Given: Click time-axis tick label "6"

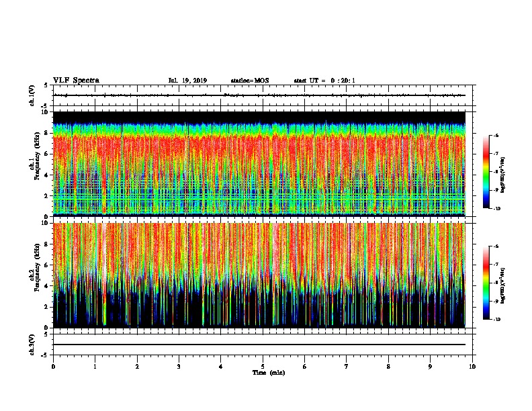Looking at the screenshot, I should click(305, 367).
